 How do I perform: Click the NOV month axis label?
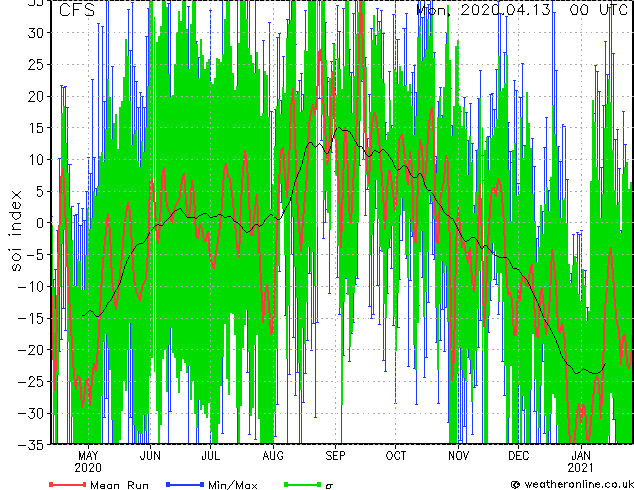[x=458, y=456]
